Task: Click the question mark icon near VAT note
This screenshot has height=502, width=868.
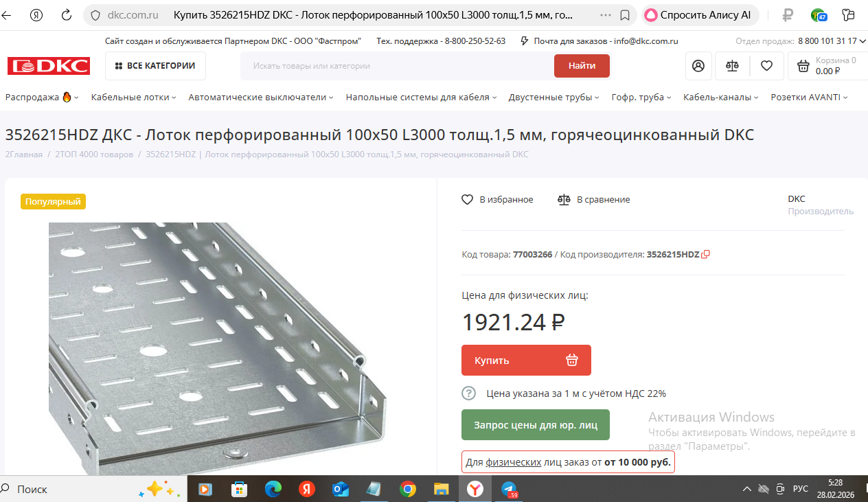Action: point(468,393)
